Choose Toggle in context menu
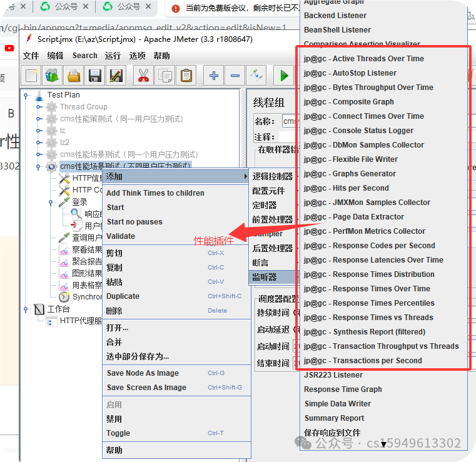 (176, 433)
